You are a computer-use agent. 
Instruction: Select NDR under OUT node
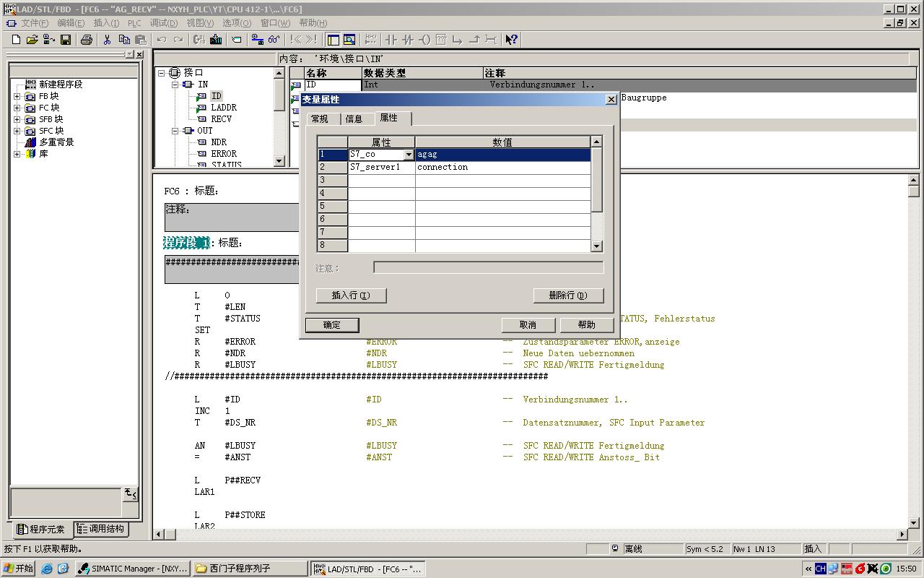tap(219, 142)
